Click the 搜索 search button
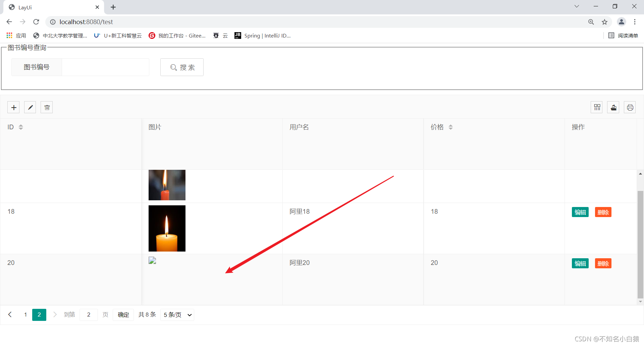 tap(182, 67)
